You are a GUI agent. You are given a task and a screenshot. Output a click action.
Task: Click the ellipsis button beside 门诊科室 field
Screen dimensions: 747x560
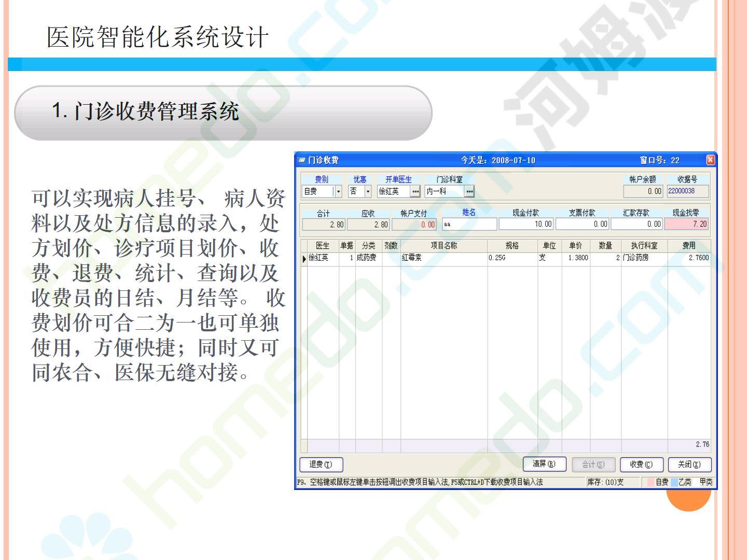pyautogui.click(x=469, y=191)
